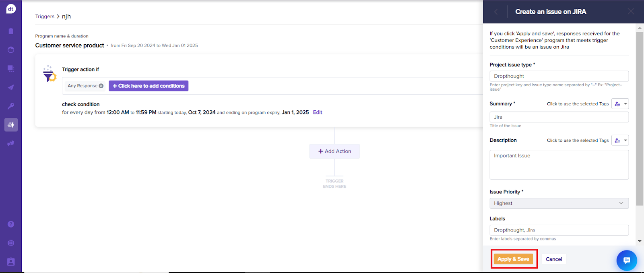The width and height of the screenshot is (644, 273).
Task: Click the Apply & Save button
Action: click(513, 259)
